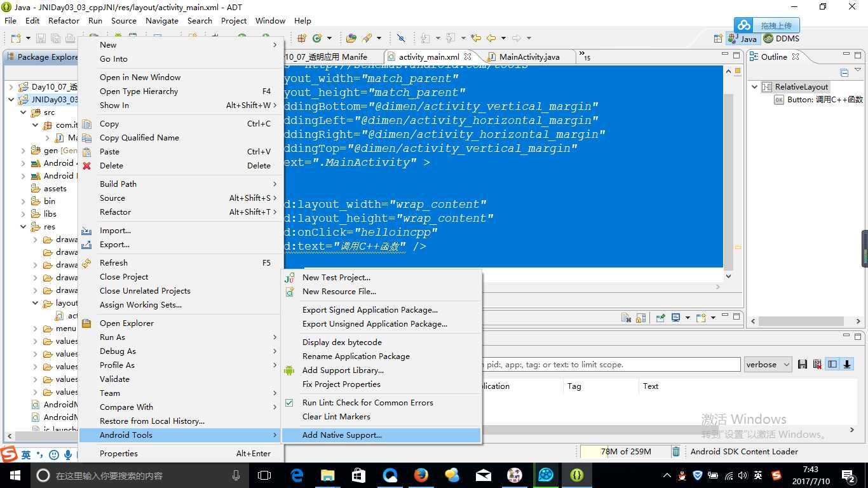This screenshot has height=488, width=868.
Task: Run garbage collector trash icon
Action: pos(676,452)
